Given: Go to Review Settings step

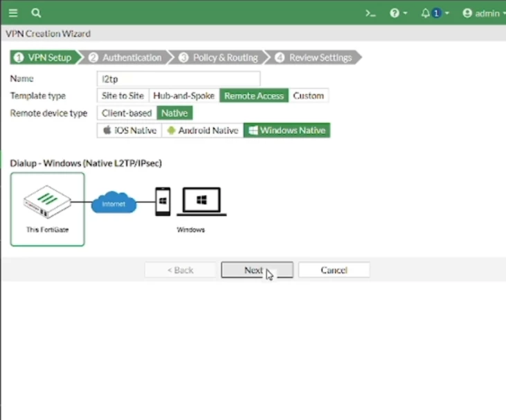Looking at the screenshot, I should tap(314, 57).
